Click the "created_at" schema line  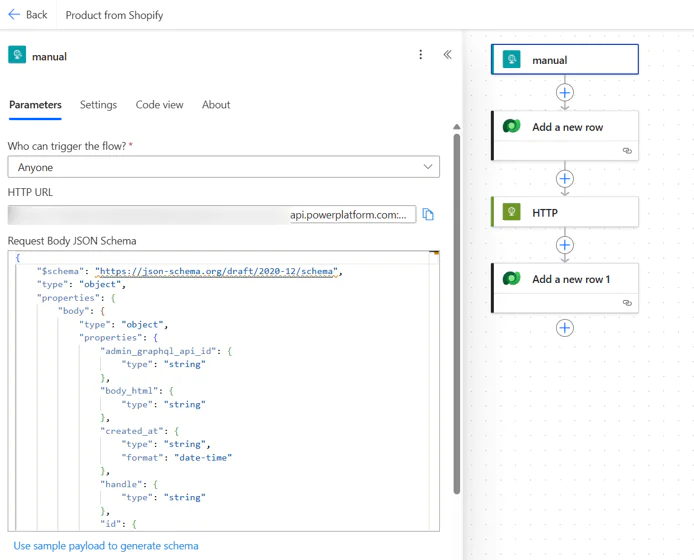tap(139, 431)
